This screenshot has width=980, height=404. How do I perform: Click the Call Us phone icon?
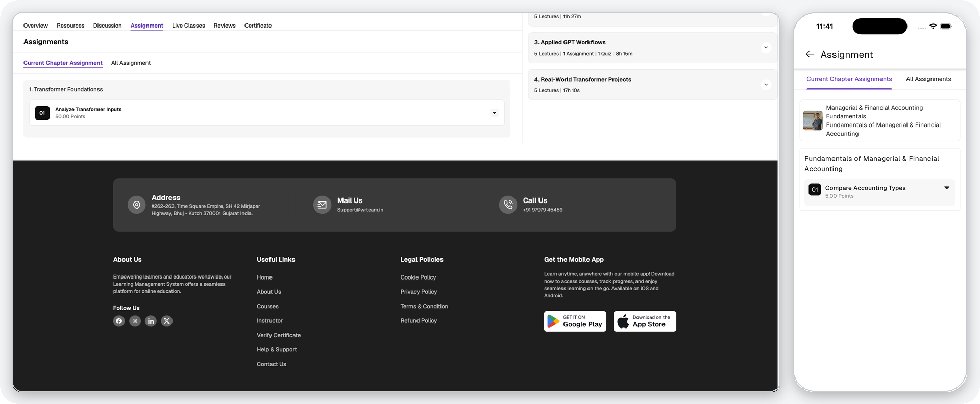tap(508, 205)
